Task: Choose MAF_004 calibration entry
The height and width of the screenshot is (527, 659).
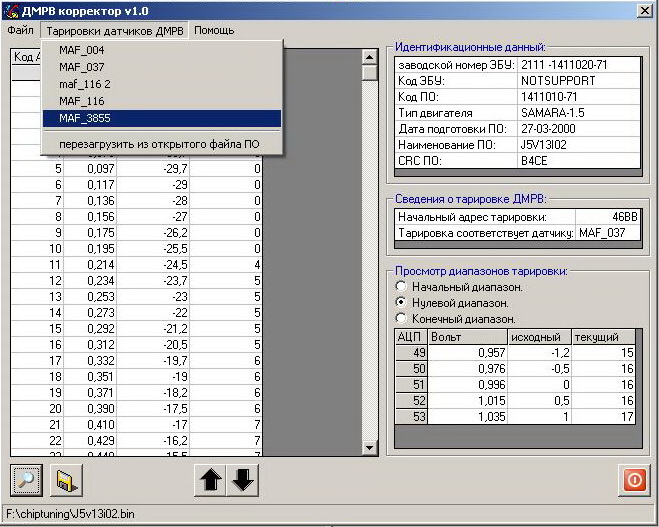Action: (x=81, y=50)
